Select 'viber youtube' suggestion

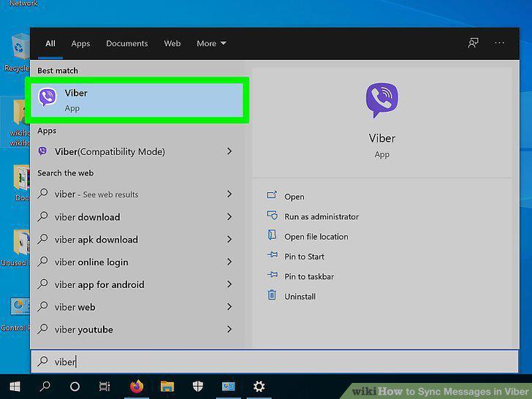pyautogui.click(x=137, y=329)
